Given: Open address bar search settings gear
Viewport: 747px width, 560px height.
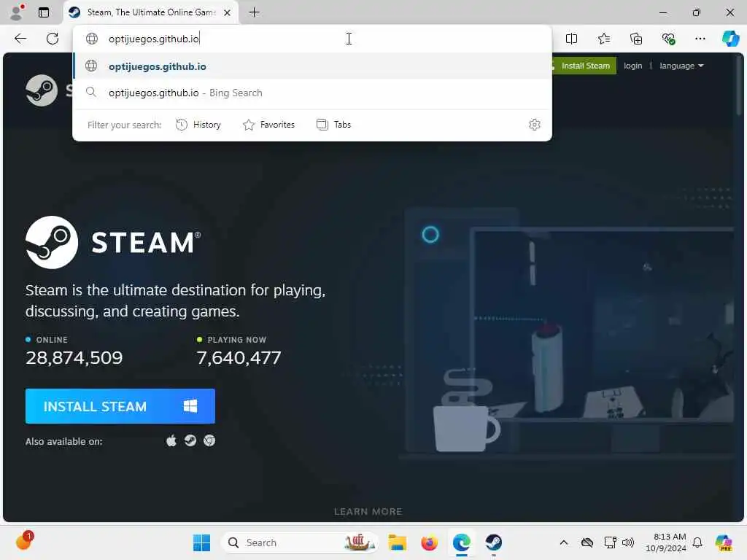Looking at the screenshot, I should [x=535, y=125].
